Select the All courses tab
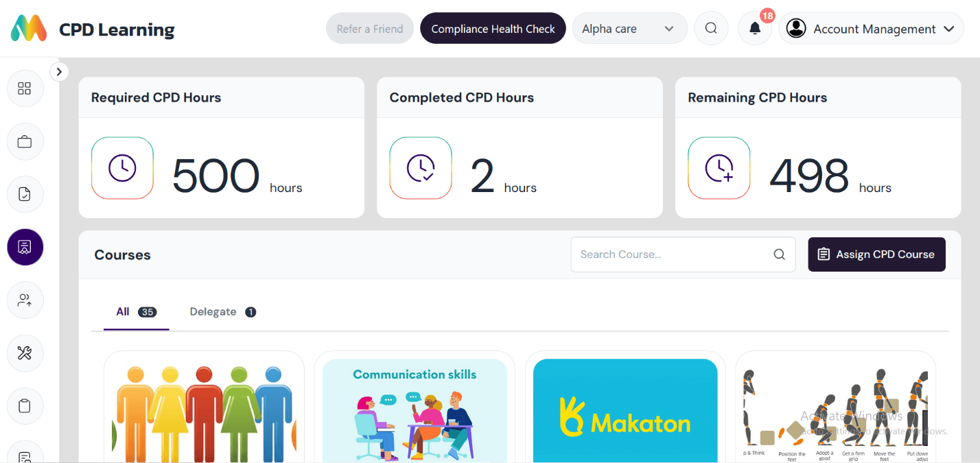Image resolution: width=980 pixels, height=463 pixels. [x=135, y=311]
